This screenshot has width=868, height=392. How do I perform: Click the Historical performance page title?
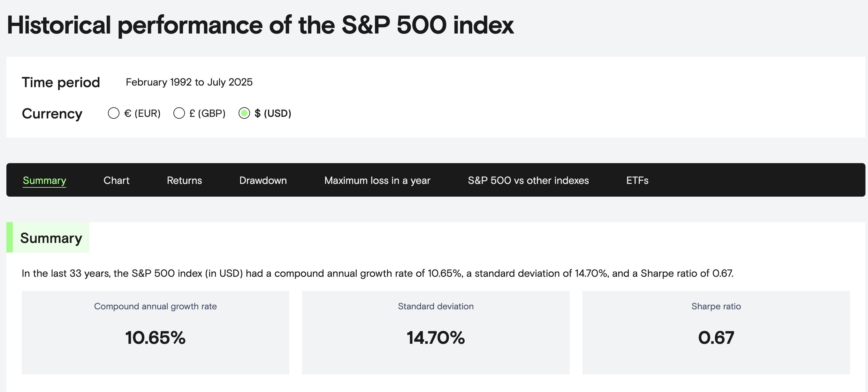pyautogui.click(x=260, y=25)
